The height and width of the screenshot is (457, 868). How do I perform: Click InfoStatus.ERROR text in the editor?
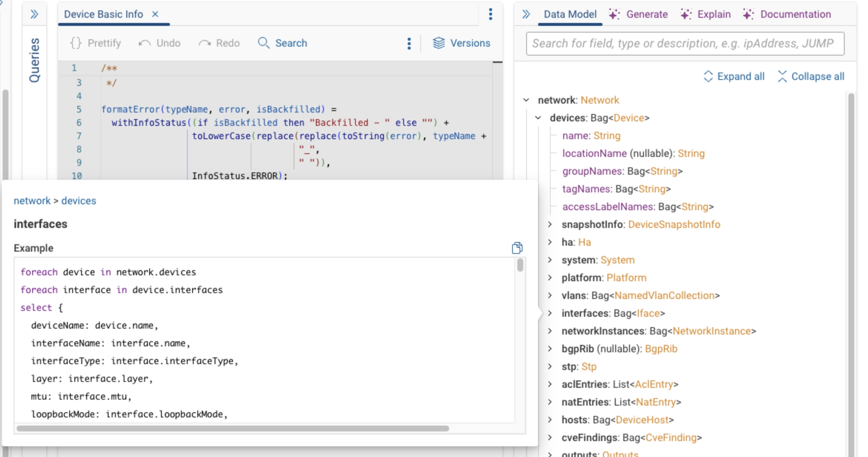234,176
